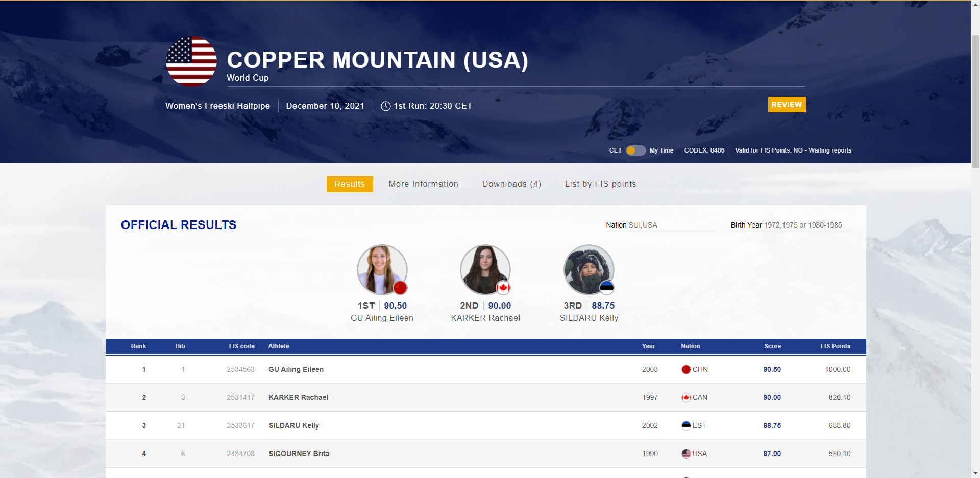Click FIS code 2533617
Screen dimensions: 980x478
point(240,426)
